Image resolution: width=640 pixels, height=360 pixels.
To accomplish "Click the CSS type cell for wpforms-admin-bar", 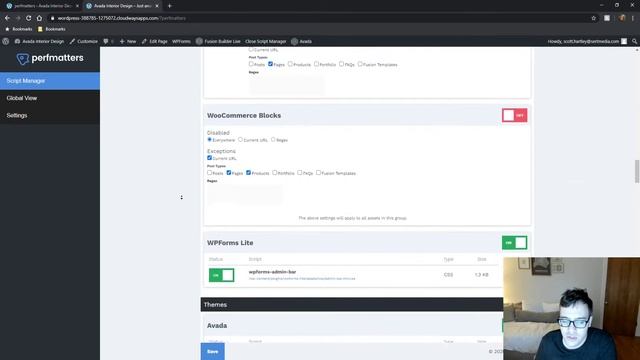I will click(448, 275).
